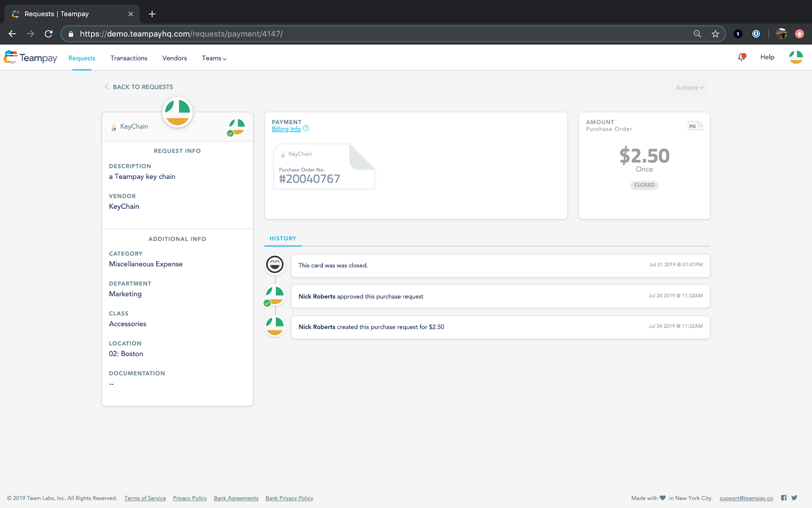Click the 'a Teampay key chain' description
The height and width of the screenshot is (508, 812).
click(x=142, y=177)
